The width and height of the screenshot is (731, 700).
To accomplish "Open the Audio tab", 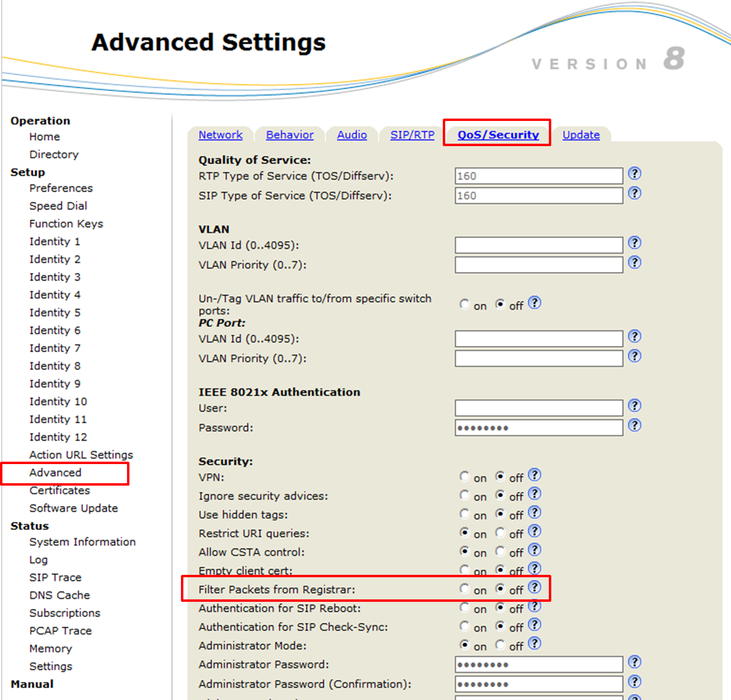I will click(x=352, y=135).
